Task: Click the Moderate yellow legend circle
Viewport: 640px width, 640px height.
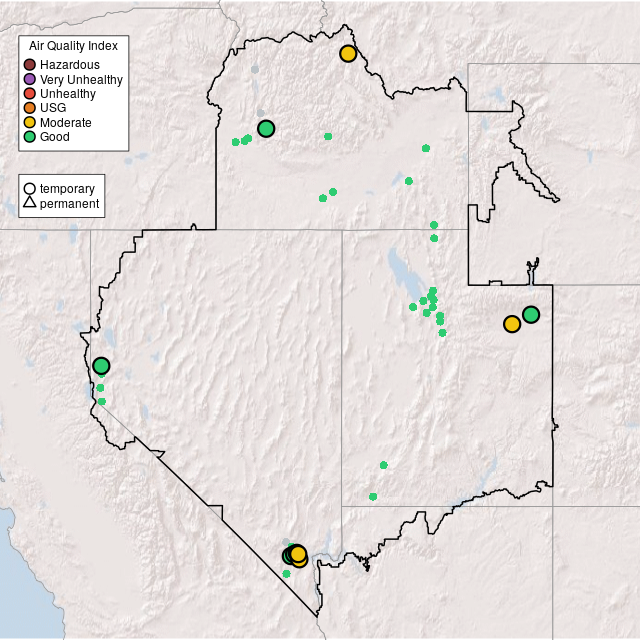Action: [x=30, y=122]
